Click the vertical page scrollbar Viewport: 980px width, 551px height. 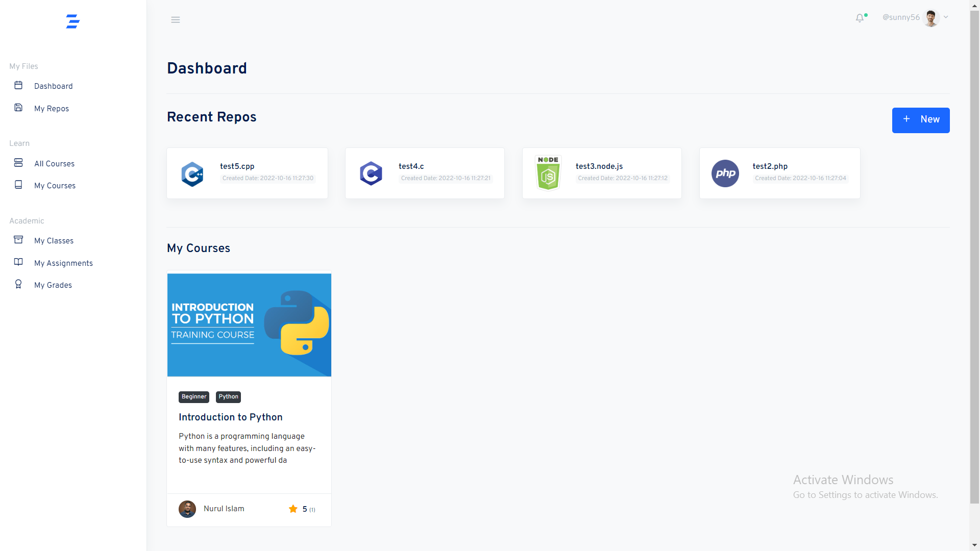point(975,256)
